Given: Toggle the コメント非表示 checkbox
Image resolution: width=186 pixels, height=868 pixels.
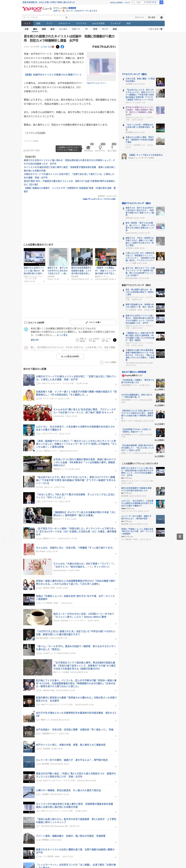Looking at the screenshot, I should click(x=102, y=363).
